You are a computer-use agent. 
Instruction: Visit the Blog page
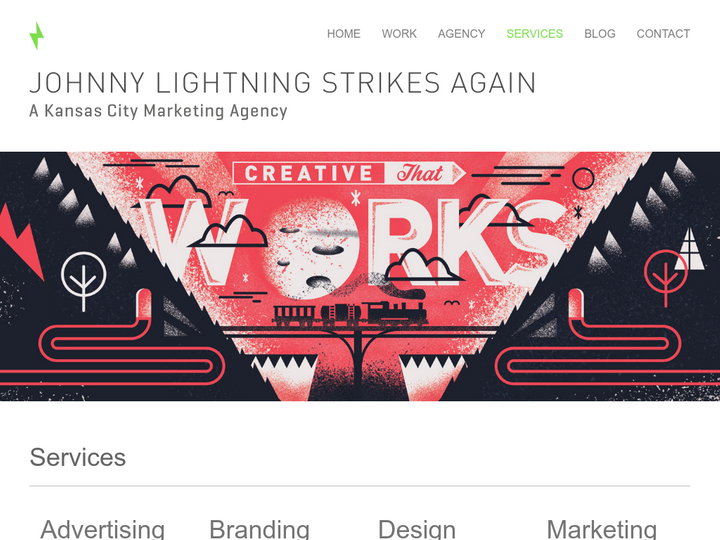pos(600,34)
